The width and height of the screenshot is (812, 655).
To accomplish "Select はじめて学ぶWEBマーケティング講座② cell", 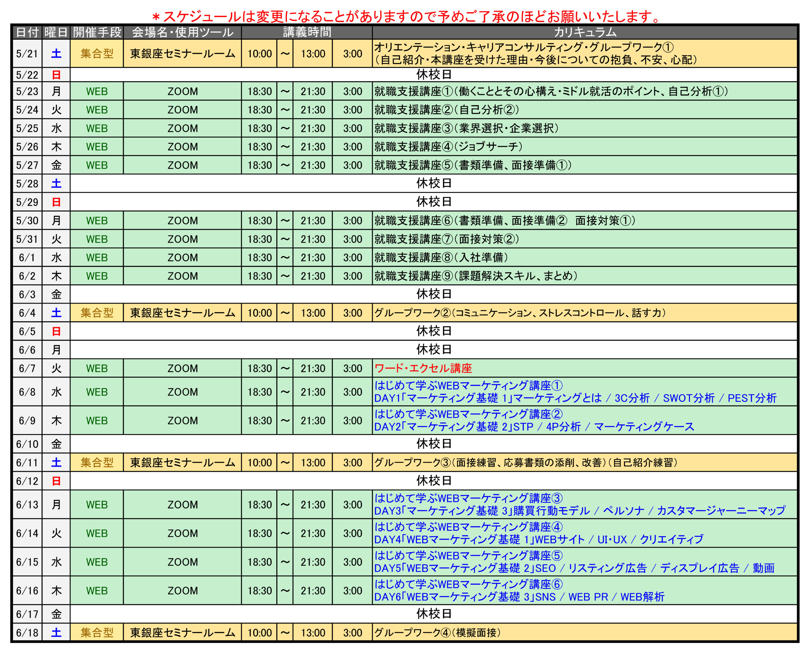I will tap(585, 420).
